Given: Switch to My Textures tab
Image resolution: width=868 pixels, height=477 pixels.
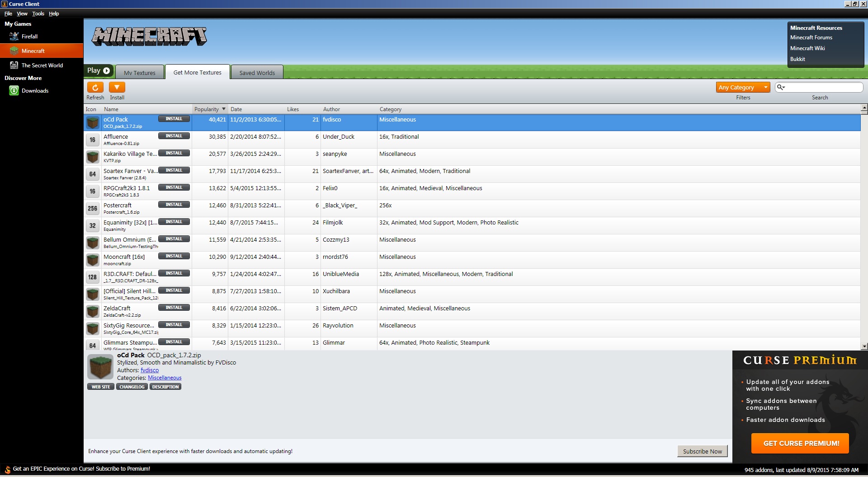Looking at the screenshot, I should (x=139, y=73).
